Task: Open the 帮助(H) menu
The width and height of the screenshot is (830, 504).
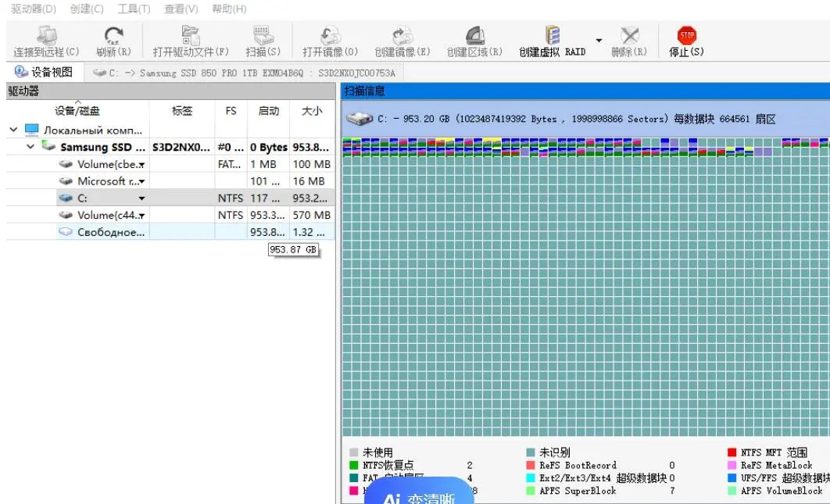Action: pyautogui.click(x=229, y=9)
